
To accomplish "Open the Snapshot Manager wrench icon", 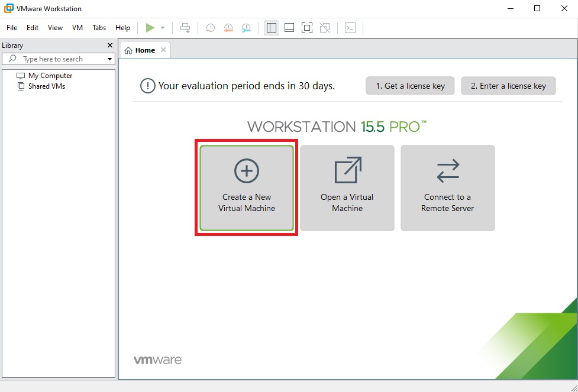I will 246,28.
